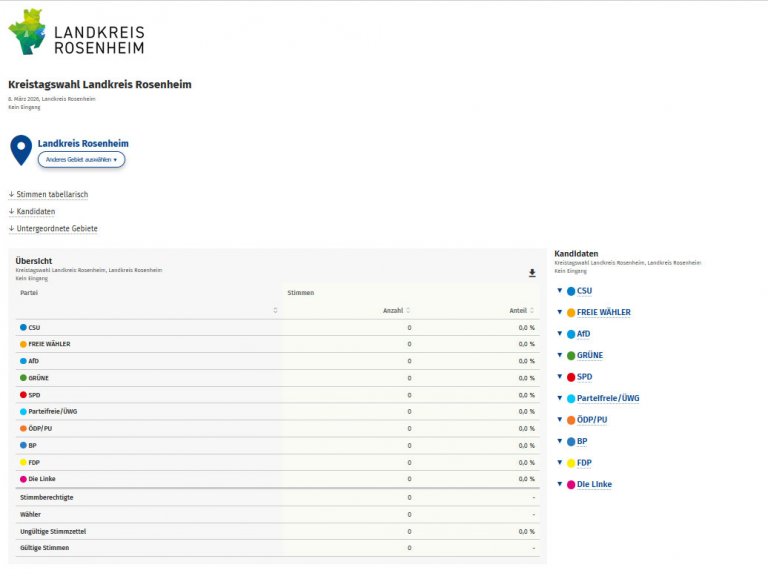The image size is (768, 576).
Task: Click the GRÜNE green dot in Kandidaten list
Action: [571, 355]
